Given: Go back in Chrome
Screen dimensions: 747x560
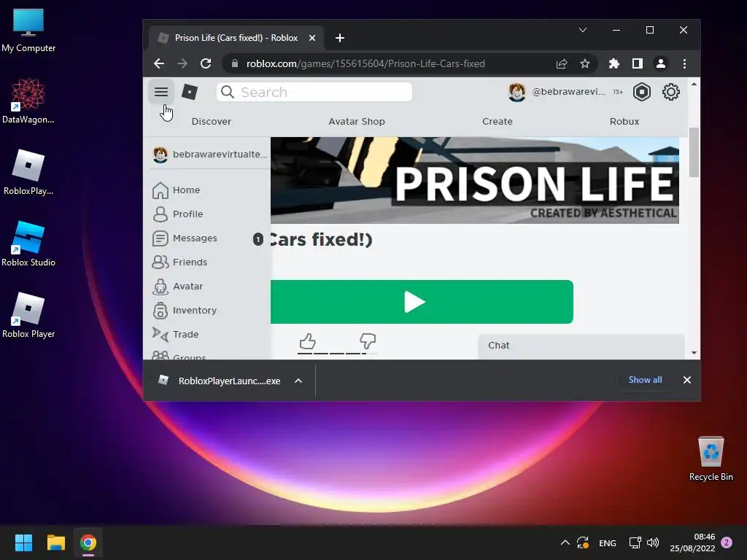Looking at the screenshot, I should (x=159, y=64).
